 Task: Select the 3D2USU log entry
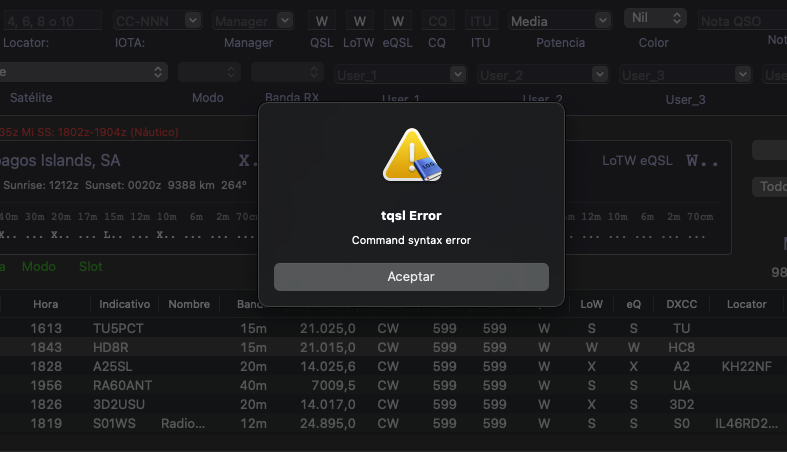pos(394,404)
